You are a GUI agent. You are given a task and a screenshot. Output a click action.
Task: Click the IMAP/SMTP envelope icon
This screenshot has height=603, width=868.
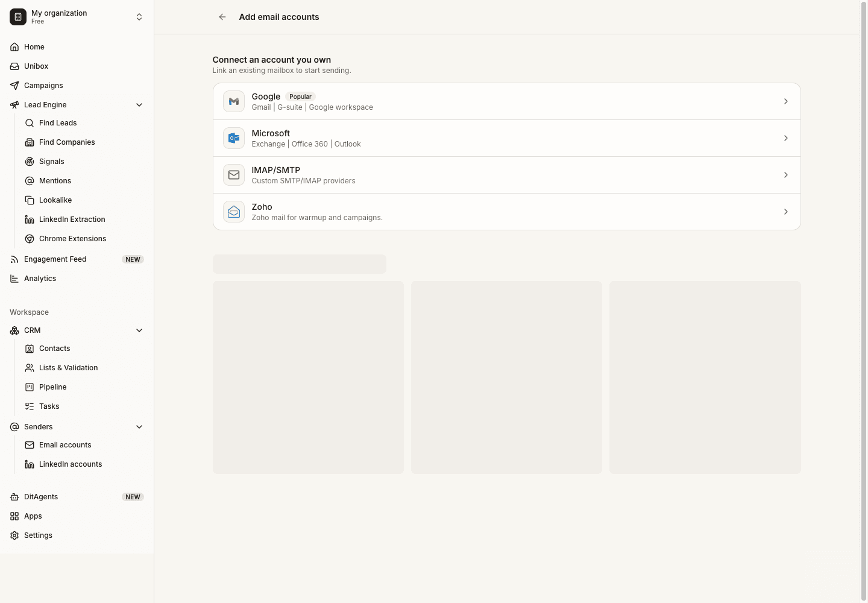pos(234,175)
